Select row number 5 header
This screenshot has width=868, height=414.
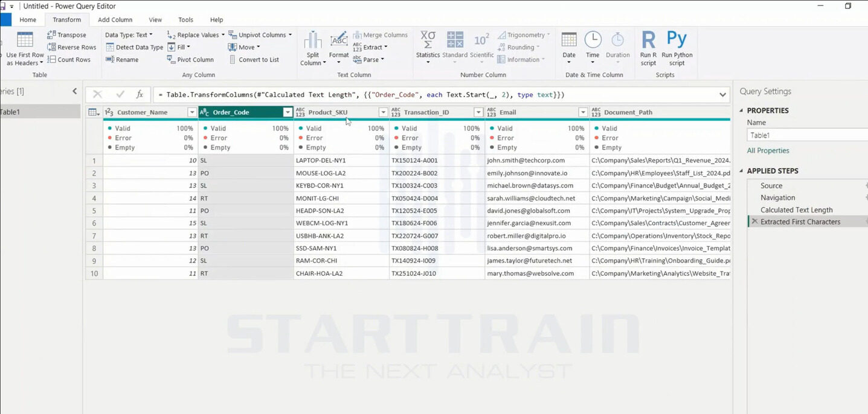94,211
